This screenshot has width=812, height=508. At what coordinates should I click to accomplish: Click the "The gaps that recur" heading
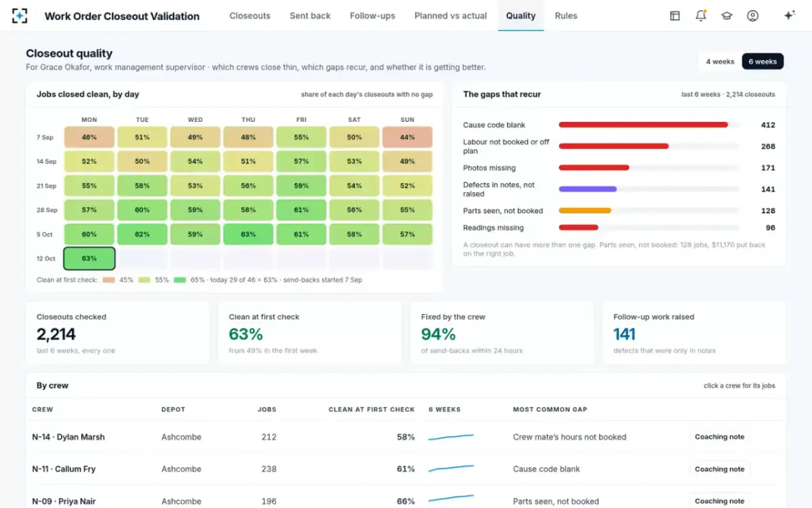coord(502,94)
